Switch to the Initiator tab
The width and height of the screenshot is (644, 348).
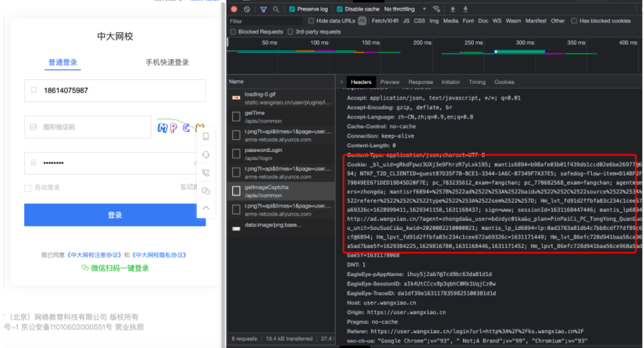pos(450,82)
